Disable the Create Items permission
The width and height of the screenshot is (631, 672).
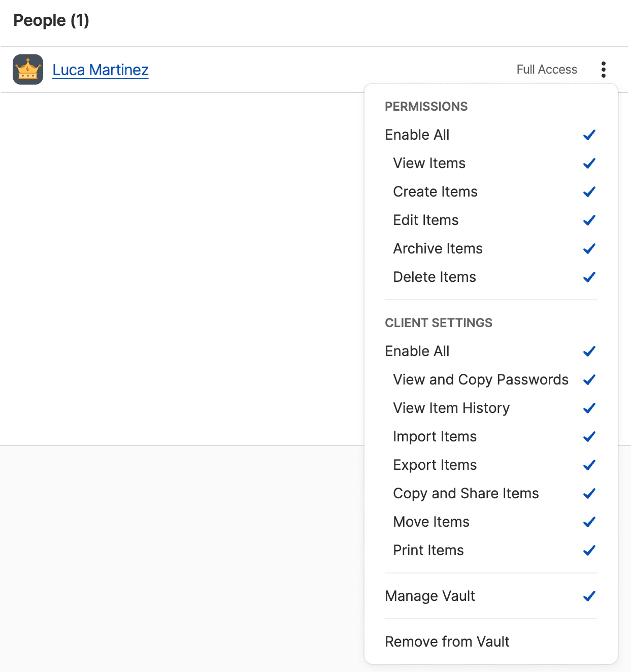click(491, 191)
